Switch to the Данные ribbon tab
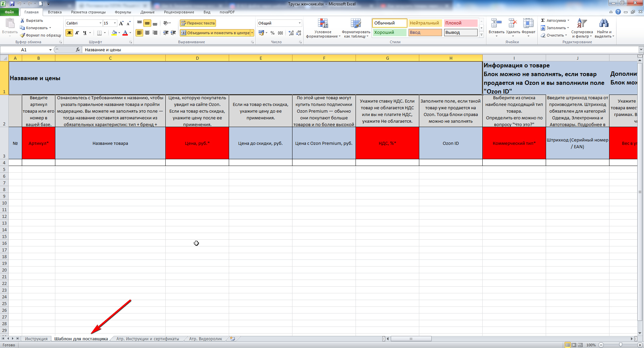Image resolution: width=644 pixels, height=348 pixels. [x=148, y=12]
